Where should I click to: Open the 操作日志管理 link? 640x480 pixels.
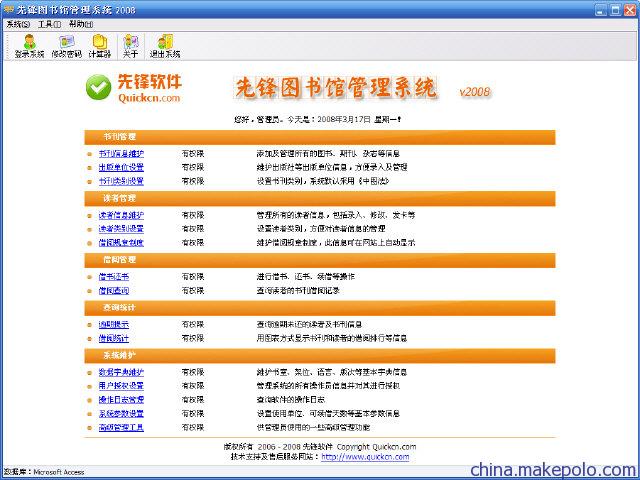[121, 400]
